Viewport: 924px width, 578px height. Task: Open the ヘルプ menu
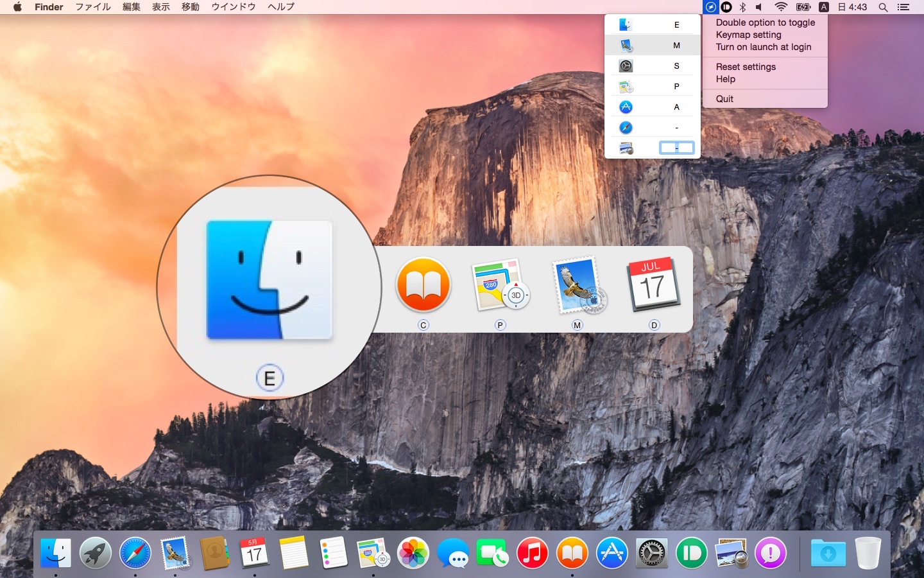281,7
